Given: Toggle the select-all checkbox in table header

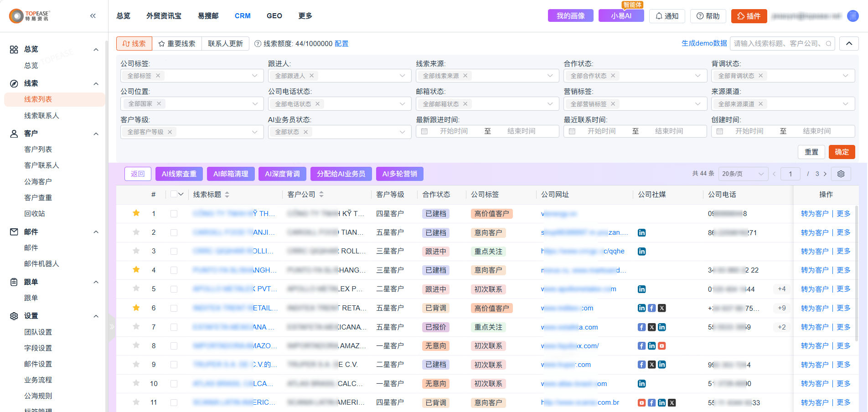Looking at the screenshot, I should [174, 194].
